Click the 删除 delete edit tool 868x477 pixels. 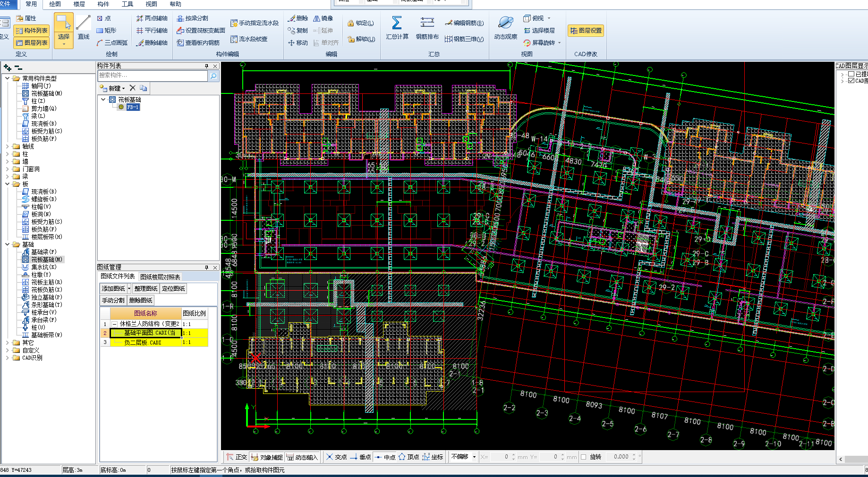pos(298,18)
